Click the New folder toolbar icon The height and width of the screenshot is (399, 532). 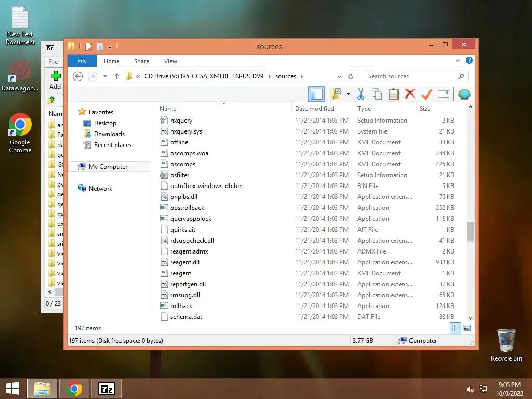(336, 94)
